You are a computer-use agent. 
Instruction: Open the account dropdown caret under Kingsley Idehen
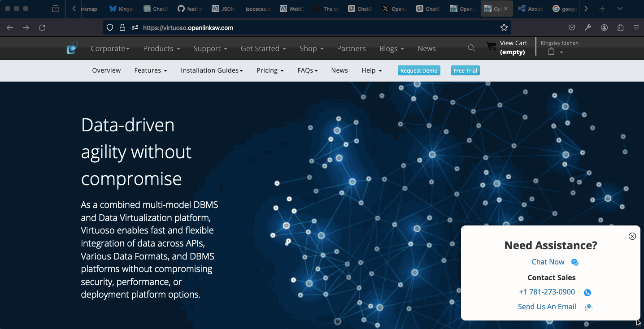[561, 52]
